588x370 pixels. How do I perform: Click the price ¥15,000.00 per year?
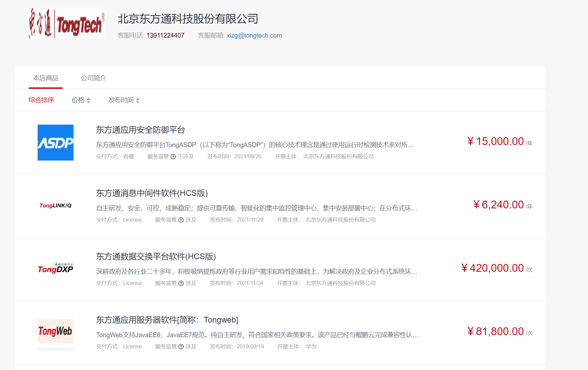point(500,142)
